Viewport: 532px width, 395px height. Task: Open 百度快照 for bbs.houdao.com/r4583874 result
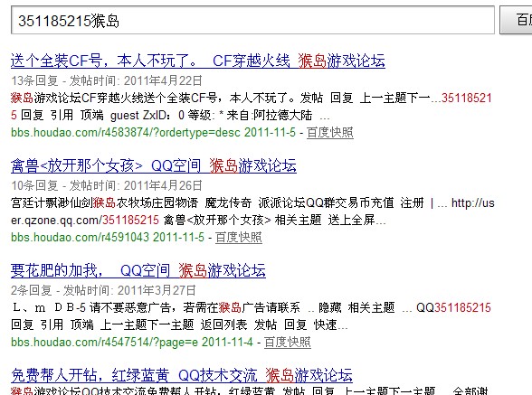click(x=330, y=132)
